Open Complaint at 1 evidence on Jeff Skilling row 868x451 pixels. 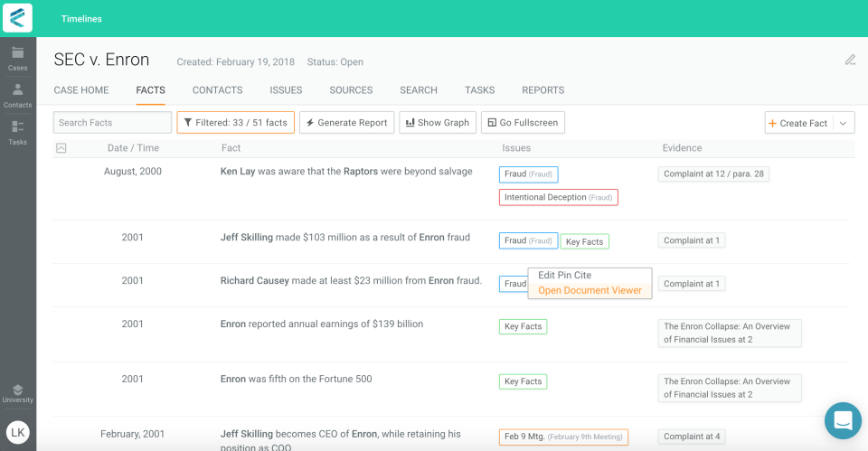click(x=692, y=240)
